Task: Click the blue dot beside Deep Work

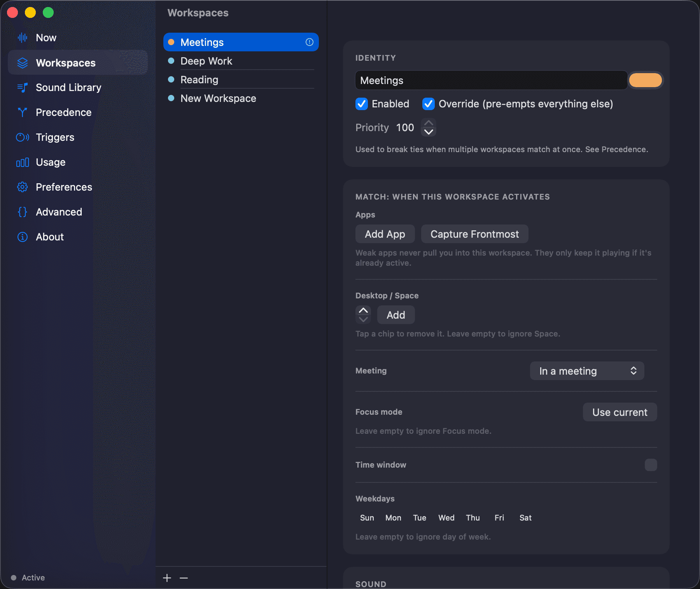Action: coord(171,61)
